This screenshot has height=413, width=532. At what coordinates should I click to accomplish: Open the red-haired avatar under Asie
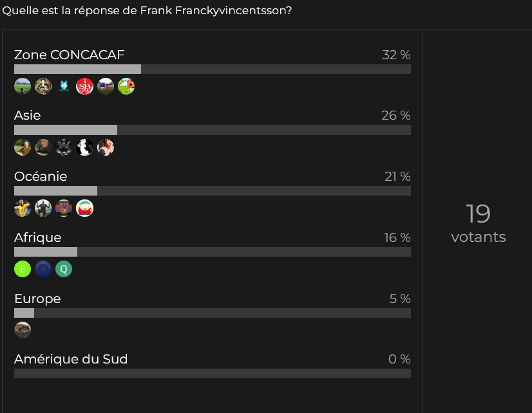tap(106, 147)
